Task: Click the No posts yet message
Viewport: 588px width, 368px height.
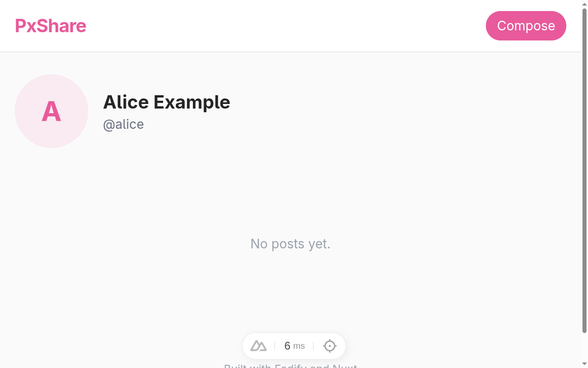Action: 290,244
